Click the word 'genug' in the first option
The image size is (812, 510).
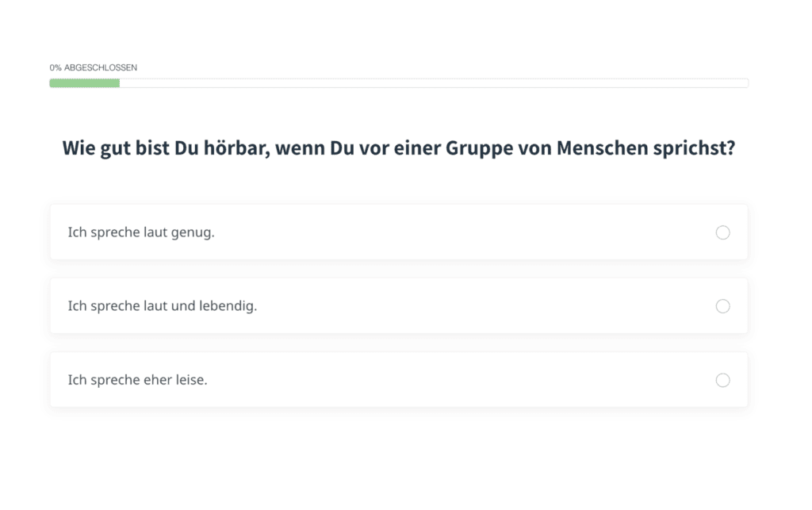pyautogui.click(x=192, y=233)
